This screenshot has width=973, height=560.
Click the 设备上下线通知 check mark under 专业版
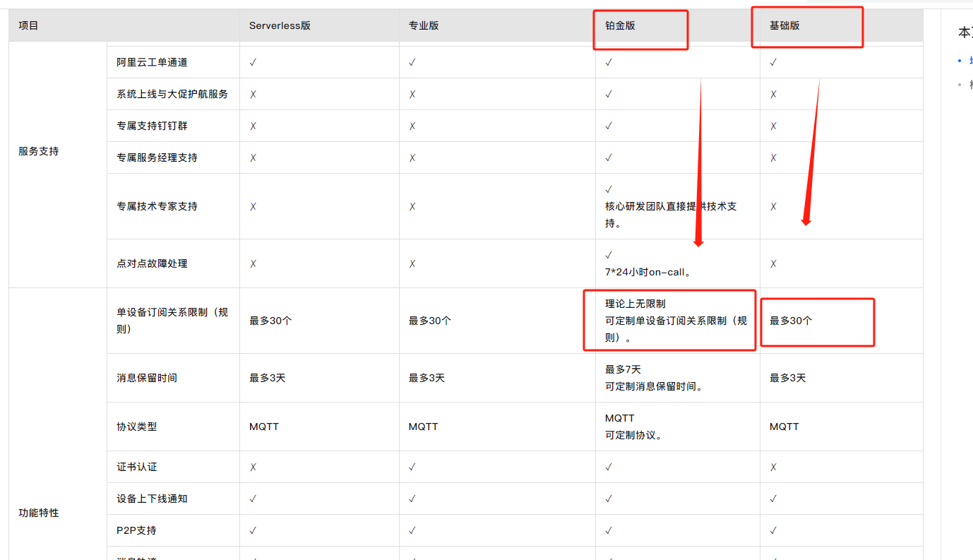412,499
